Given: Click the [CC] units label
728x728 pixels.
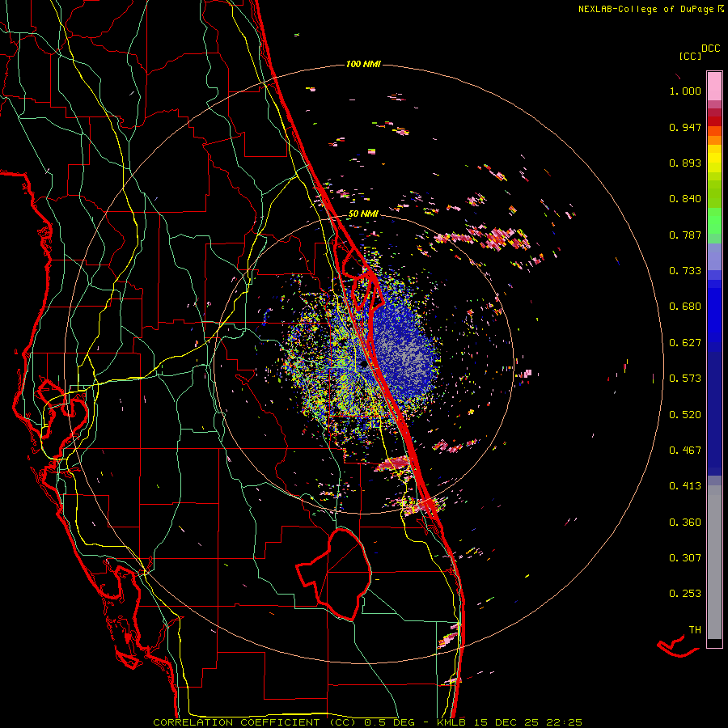Looking at the screenshot, I should (x=690, y=56).
